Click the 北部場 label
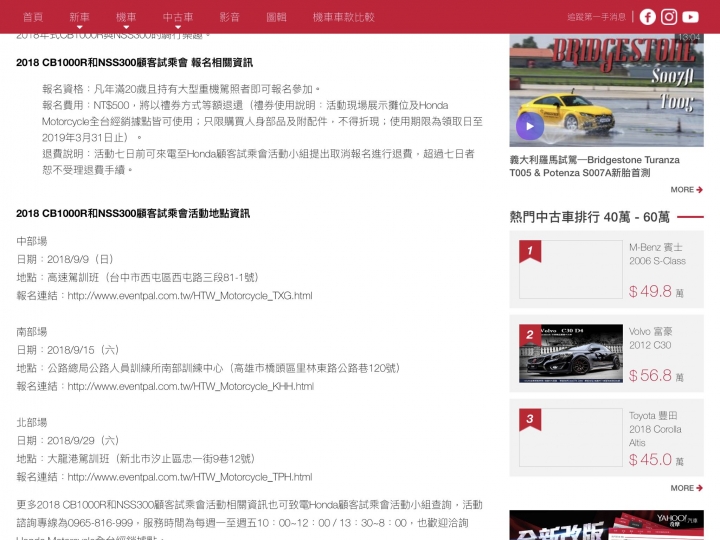This screenshot has height=540, width=720. [x=32, y=422]
